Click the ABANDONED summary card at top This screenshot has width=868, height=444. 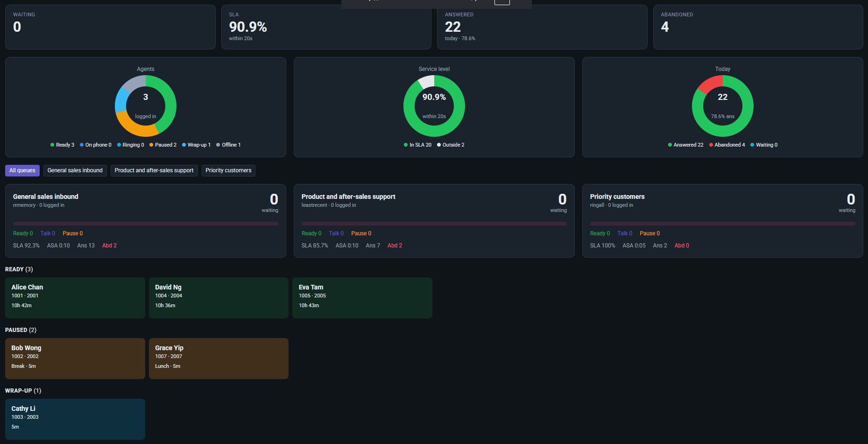pos(758,27)
